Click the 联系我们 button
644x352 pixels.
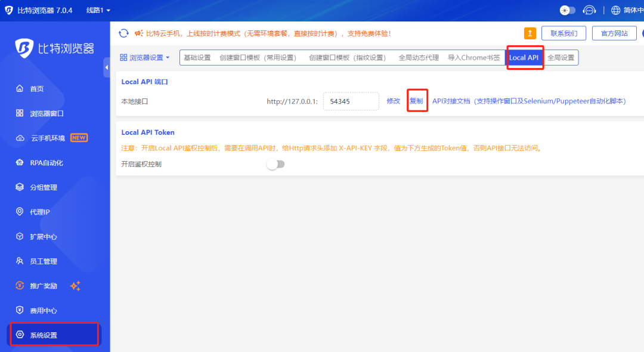pos(563,33)
